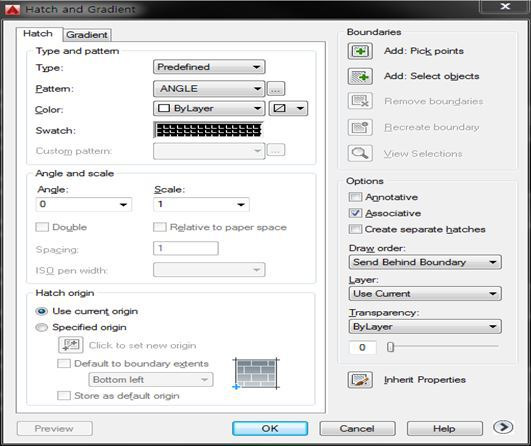
Task: Uncheck the Associative checkbox
Action: point(355,213)
